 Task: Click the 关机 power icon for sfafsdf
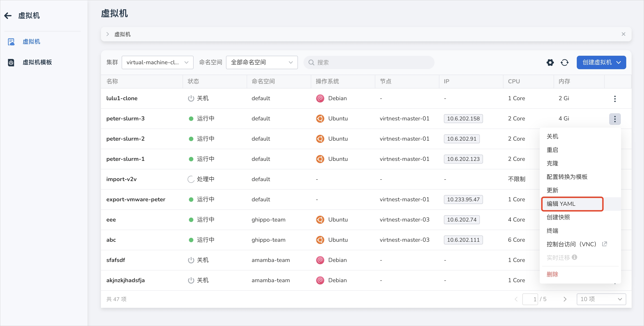point(191,260)
